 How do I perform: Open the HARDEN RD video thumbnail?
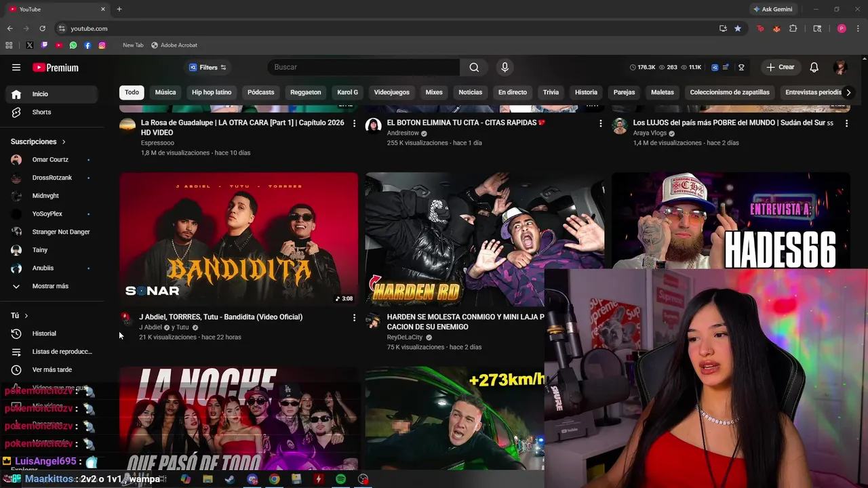[485, 239]
